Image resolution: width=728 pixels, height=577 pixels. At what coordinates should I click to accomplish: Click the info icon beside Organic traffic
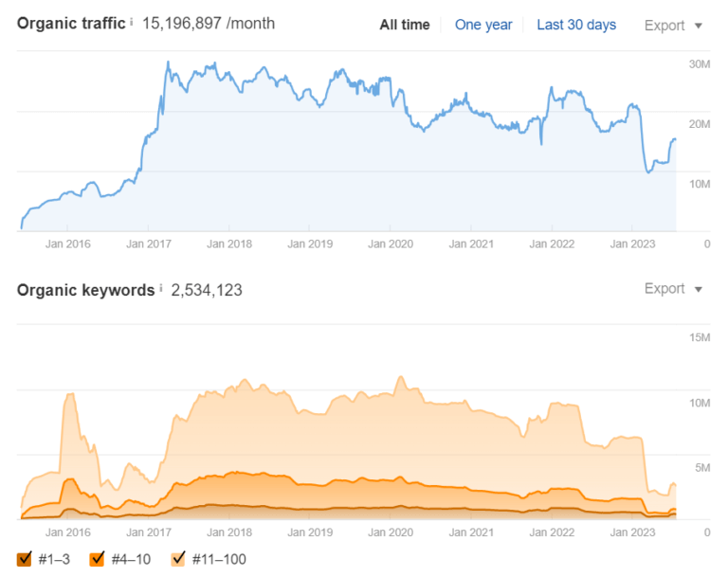(132, 21)
